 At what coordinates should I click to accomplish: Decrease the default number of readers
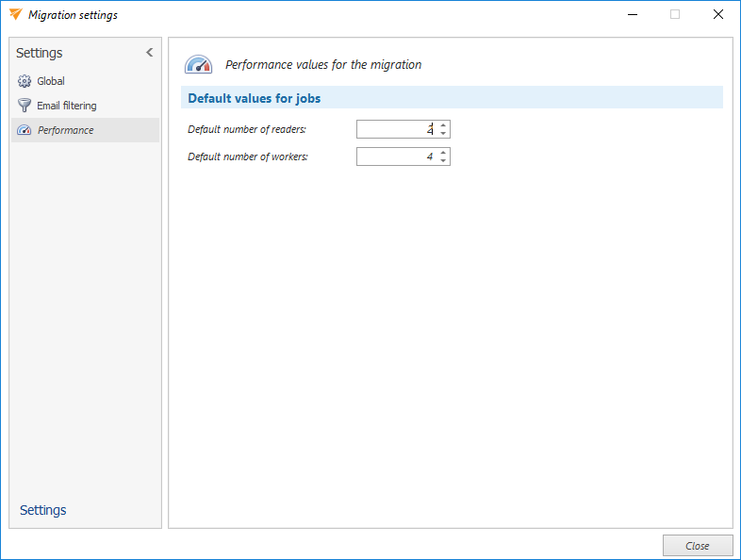coord(443,134)
